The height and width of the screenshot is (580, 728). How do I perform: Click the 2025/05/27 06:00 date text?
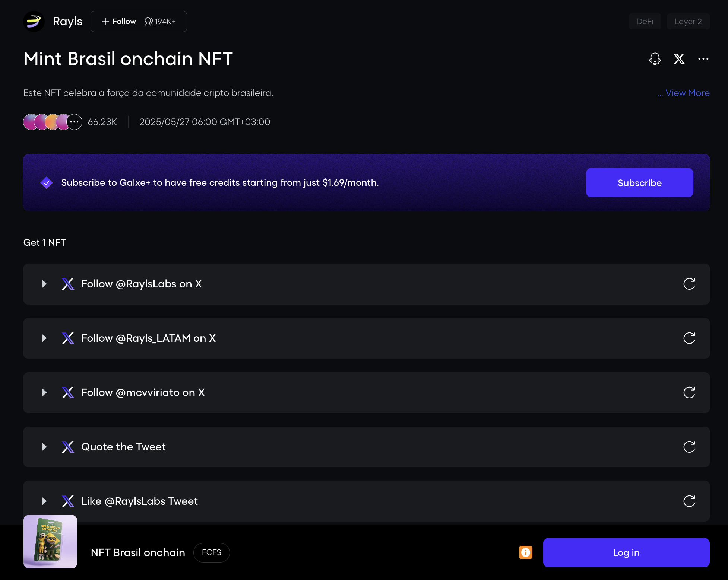pyautogui.click(x=205, y=122)
